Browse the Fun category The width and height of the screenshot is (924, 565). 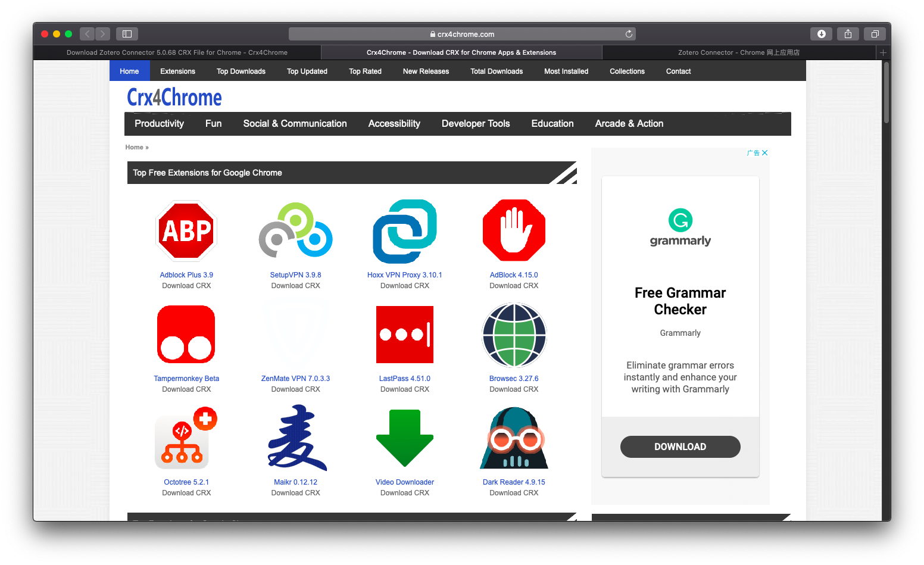tap(213, 123)
